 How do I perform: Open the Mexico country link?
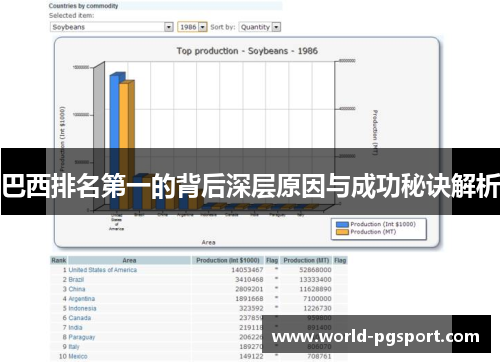[x=78, y=357]
